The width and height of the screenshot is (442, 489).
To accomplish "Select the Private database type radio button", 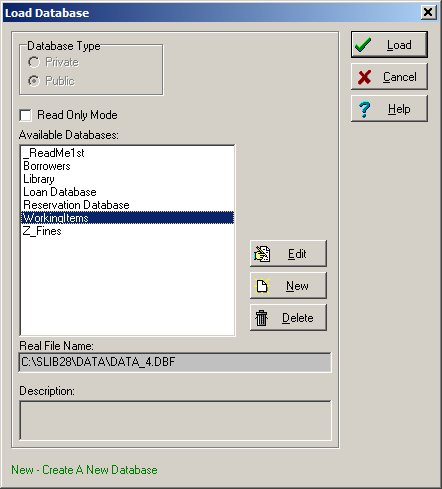I will (34, 62).
